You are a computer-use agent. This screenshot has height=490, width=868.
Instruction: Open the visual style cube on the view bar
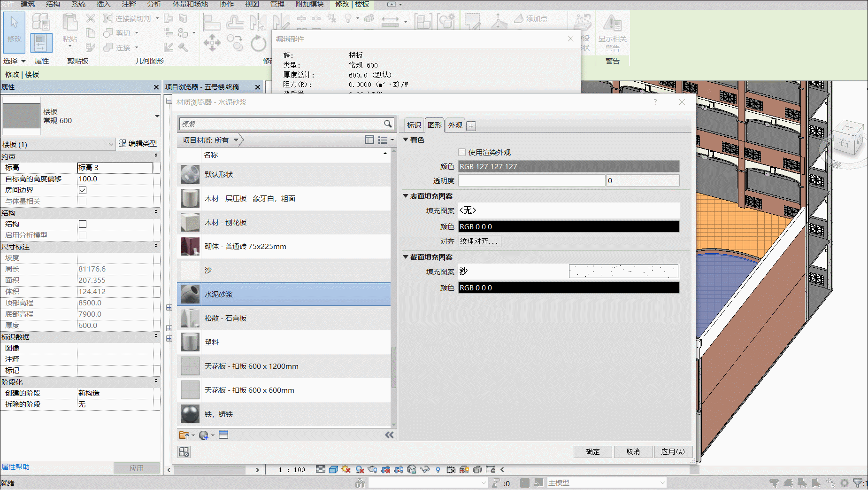(x=333, y=469)
